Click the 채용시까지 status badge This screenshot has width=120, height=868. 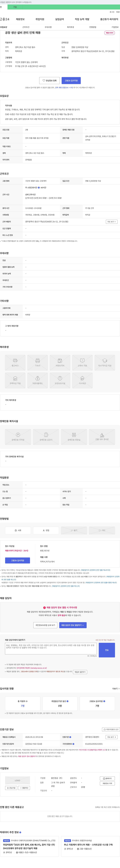click(109, 33)
